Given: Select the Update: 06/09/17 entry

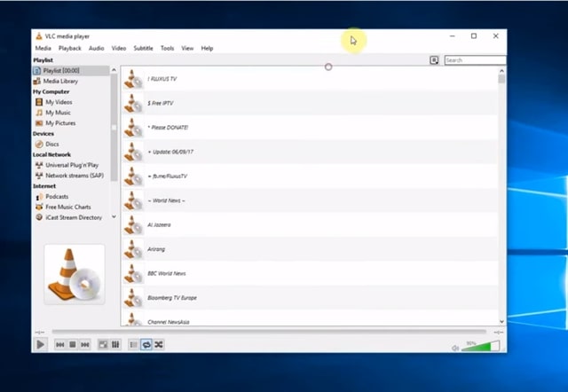Looking at the screenshot, I should (310, 152).
